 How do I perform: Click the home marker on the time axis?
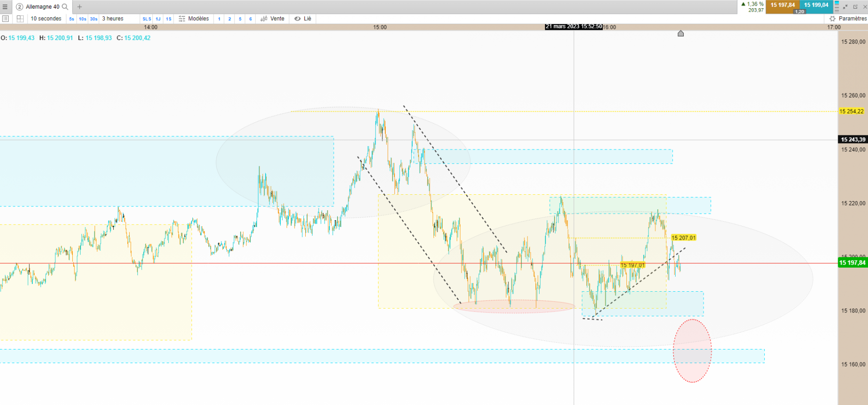681,33
